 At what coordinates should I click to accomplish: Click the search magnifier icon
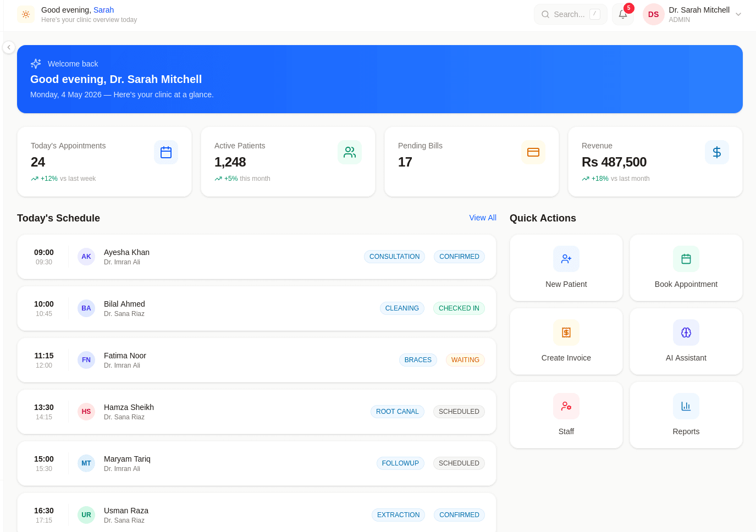(545, 14)
